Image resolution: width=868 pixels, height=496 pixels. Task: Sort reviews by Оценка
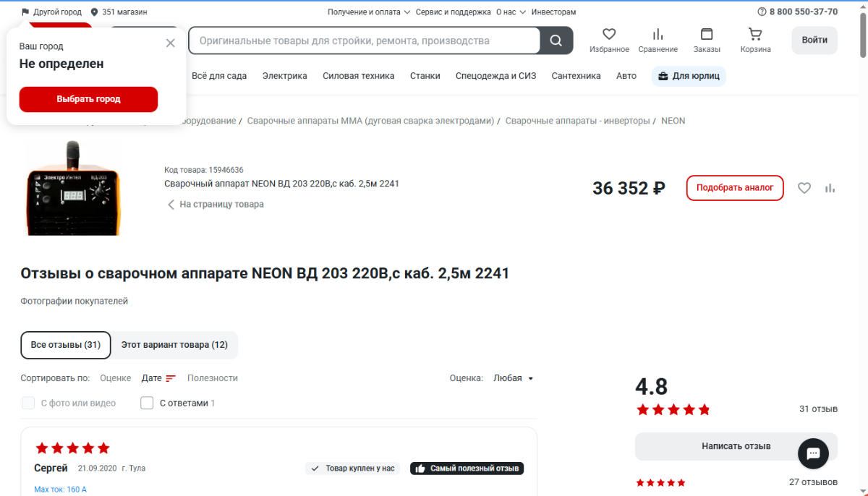point(116,378)
